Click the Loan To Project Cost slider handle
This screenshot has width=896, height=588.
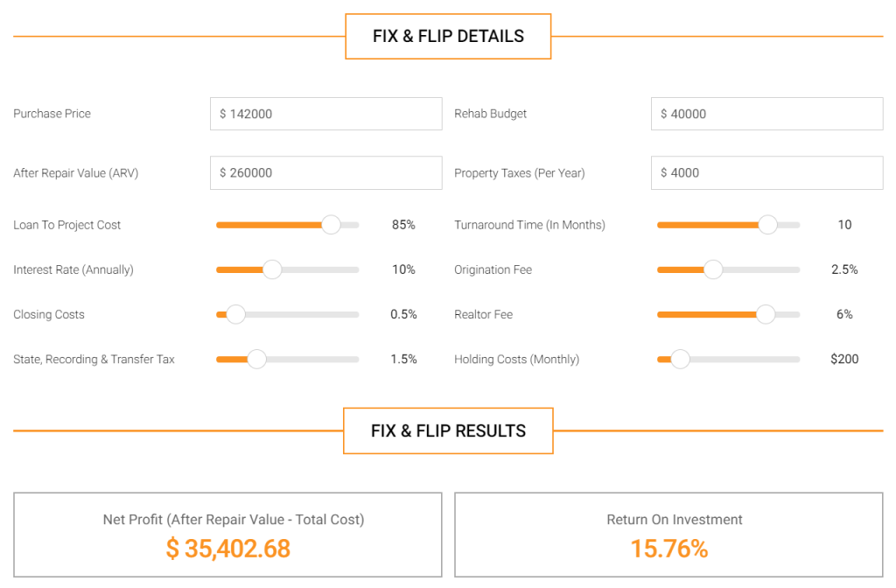point(331,225)
